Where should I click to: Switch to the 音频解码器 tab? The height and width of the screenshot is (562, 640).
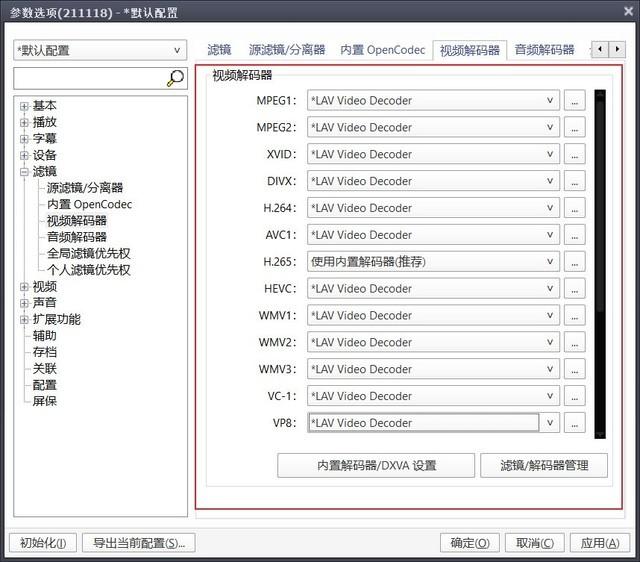click(544, 50)
